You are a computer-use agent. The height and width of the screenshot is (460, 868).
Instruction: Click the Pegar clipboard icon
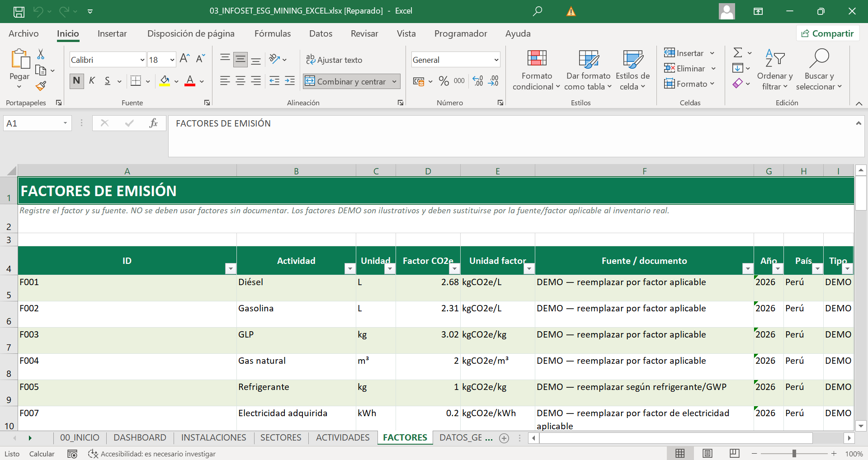(x=20, y=59)
